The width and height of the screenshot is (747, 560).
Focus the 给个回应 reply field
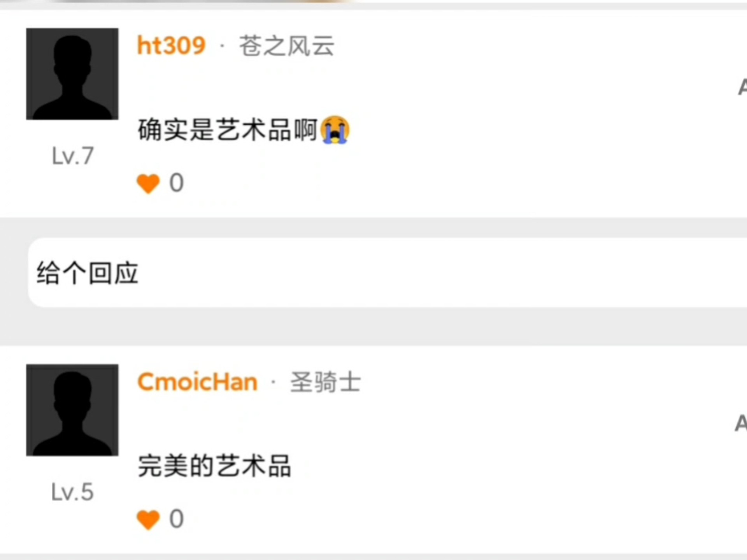coord(388,273)
